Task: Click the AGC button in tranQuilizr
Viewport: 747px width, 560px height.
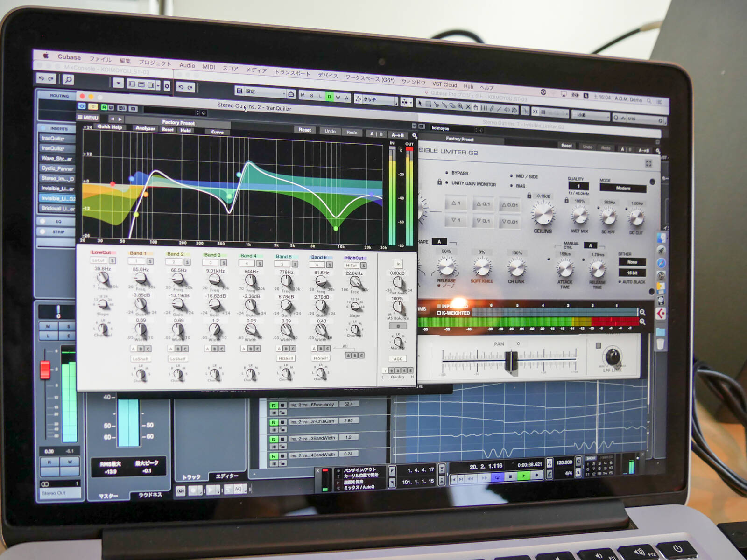Action: (398, 359)
